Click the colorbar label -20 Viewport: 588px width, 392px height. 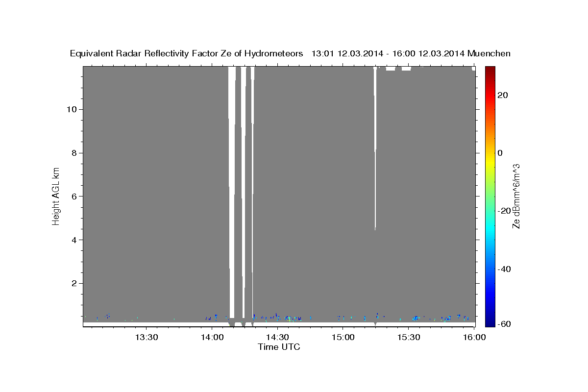504,211
